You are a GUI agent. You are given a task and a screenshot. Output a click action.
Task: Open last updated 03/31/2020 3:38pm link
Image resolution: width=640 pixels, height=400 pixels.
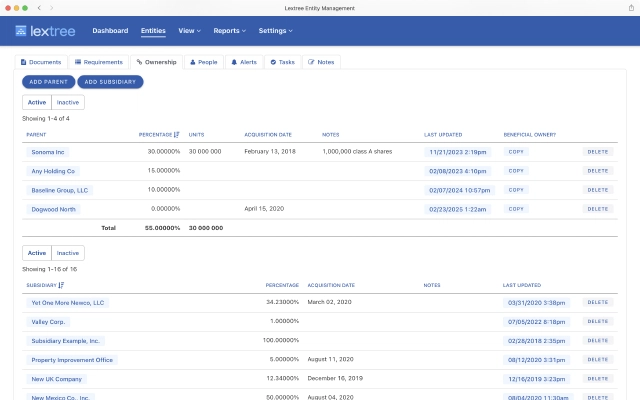click(x=536, y=303)
